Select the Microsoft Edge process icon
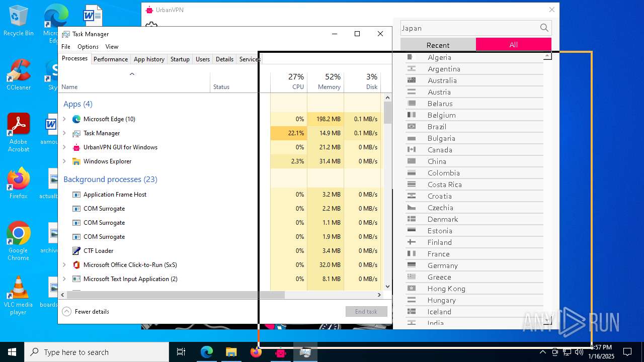This screenshot has height=362, width=644. point(76,119)
